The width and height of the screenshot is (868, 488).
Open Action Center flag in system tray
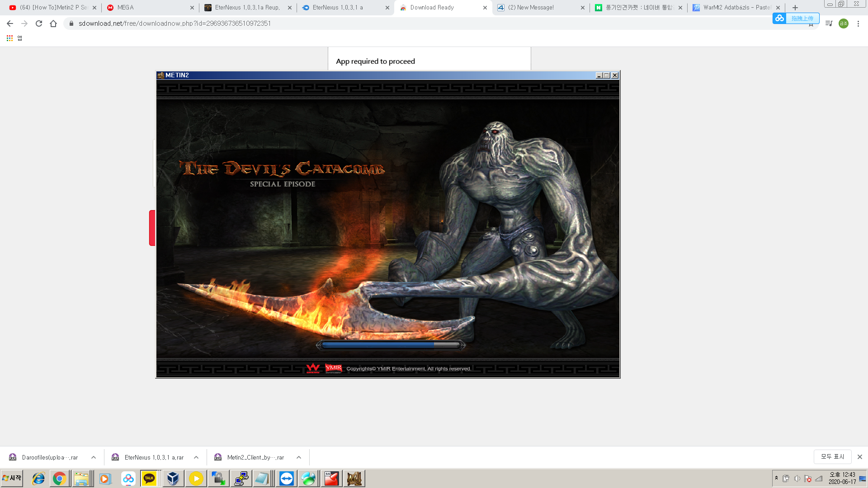click(808, 479)
